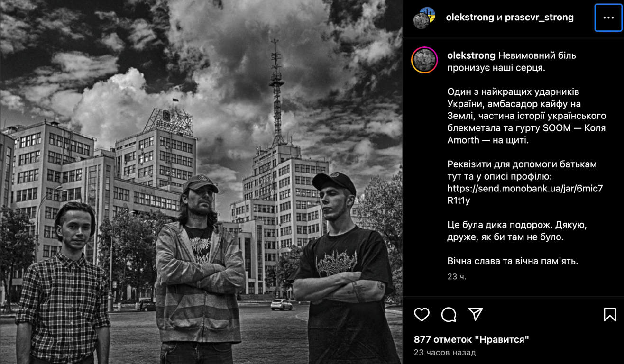Click the band photo to show tagged accounts
Image resolution: width=624 pixels, height=364 pixels.
click(202, 182)
